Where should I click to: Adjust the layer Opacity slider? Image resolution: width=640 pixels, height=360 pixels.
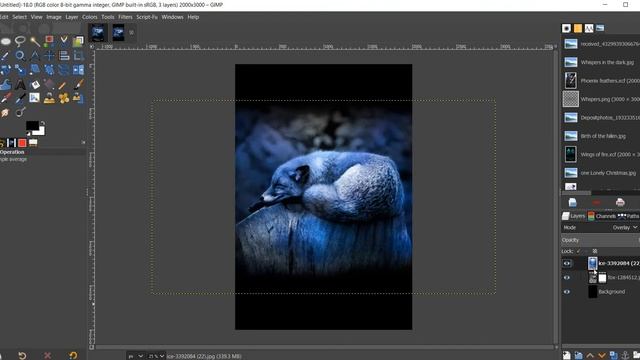(600, 240)
